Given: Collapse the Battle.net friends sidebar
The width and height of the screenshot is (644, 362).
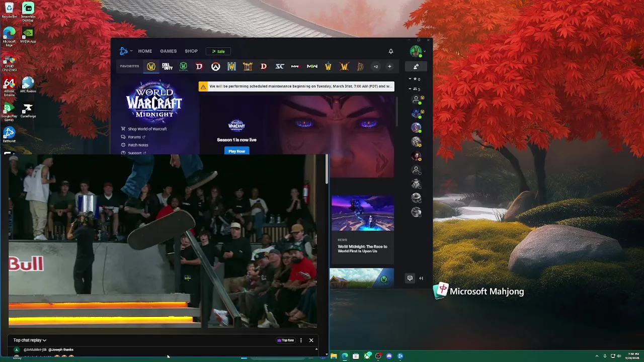Looking at the screenshot, I should tap(421, 278).
